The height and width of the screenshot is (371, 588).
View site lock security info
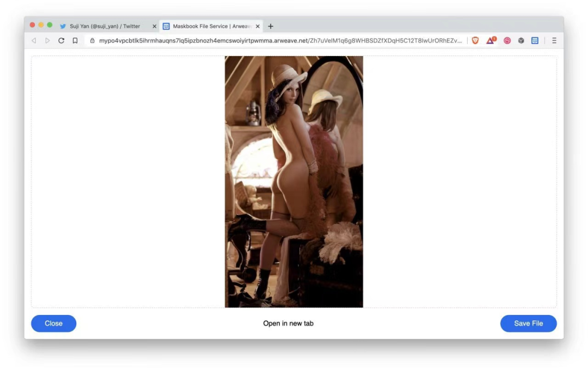pyautogui.click(x=92, y=40)
